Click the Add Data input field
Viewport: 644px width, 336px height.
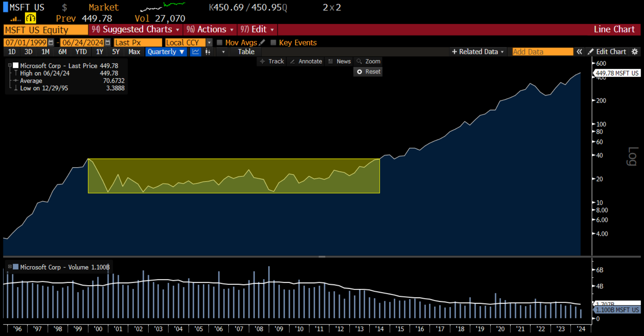[x=542, y=52]
